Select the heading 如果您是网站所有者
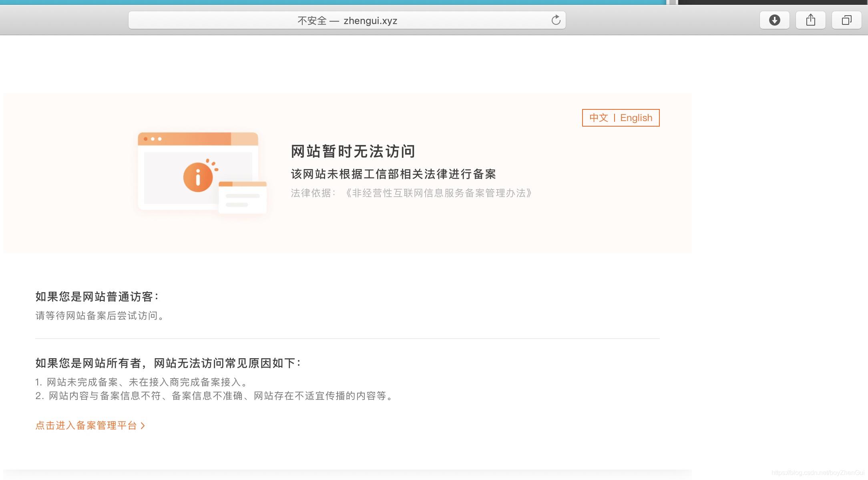Screen dimensions: 868x480 pos(88,363)
